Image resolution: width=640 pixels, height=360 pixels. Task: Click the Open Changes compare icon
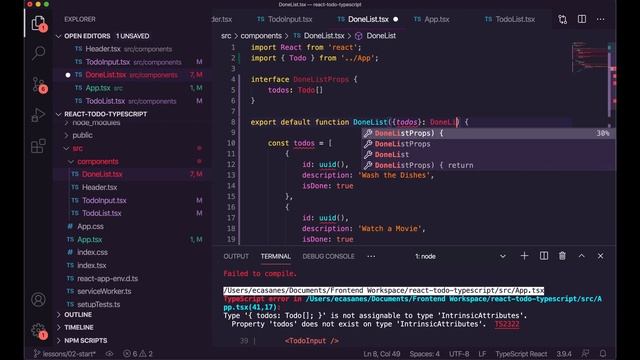pos(562,19)
